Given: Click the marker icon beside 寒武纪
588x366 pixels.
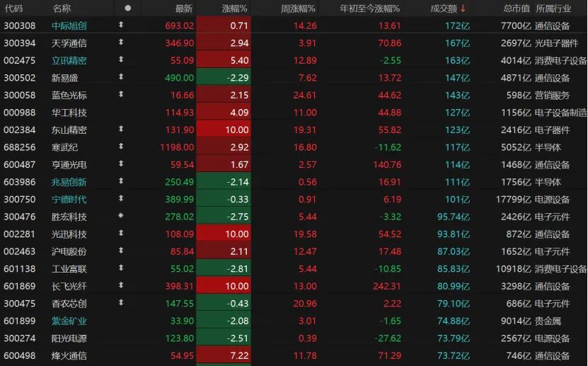Looking at the screenshot, I should [121, 147].
